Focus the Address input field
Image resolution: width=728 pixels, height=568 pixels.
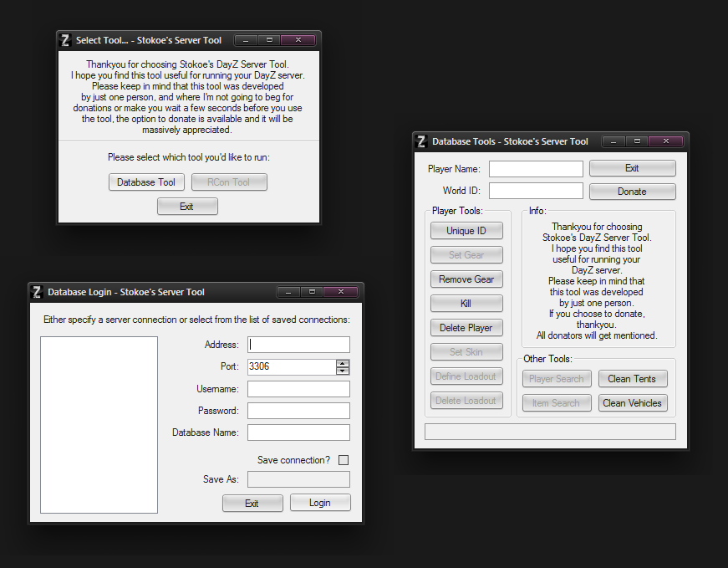pos(298,345)
